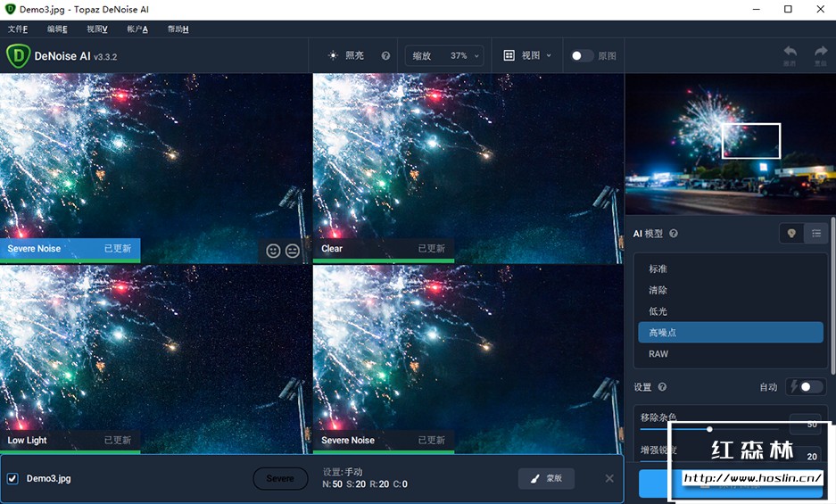The height and width of the screenshot is (504, 836).
Task: Click the 照亮 brighten label
Action: click(x=354, y=55)
